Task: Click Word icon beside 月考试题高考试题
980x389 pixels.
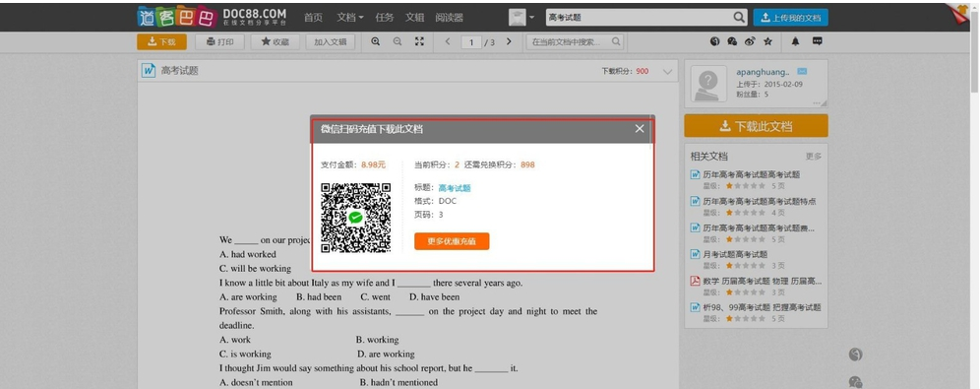Action: pos(695,254)
